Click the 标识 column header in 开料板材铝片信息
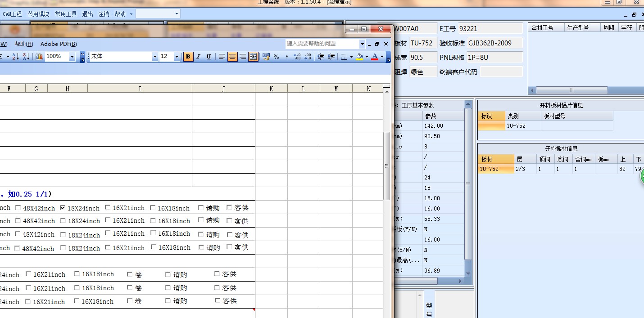Image resolution: width=644 pixels, height=318 pixels. coord(491,116)
